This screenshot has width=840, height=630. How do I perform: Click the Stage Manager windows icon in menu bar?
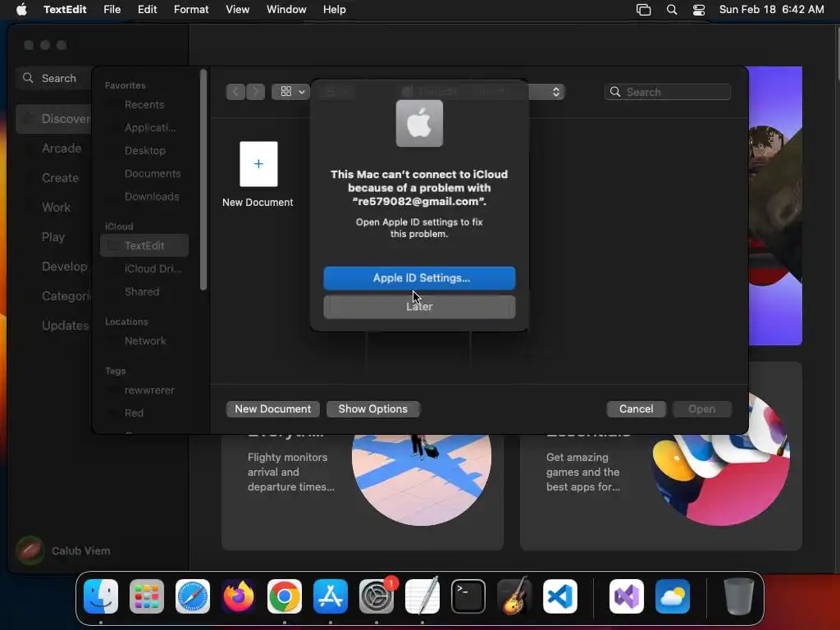(x=643, y=10)
